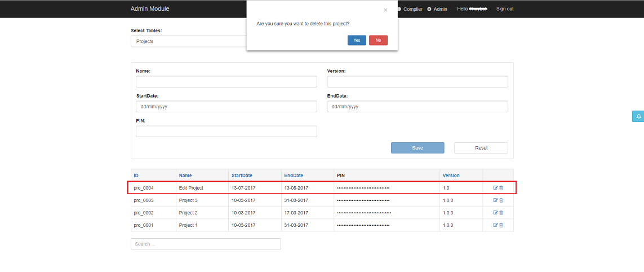Screen dimensions: 644x272
Task: Cancel deletion with No button
Action: pyautogui.click(x=378, y=40)
